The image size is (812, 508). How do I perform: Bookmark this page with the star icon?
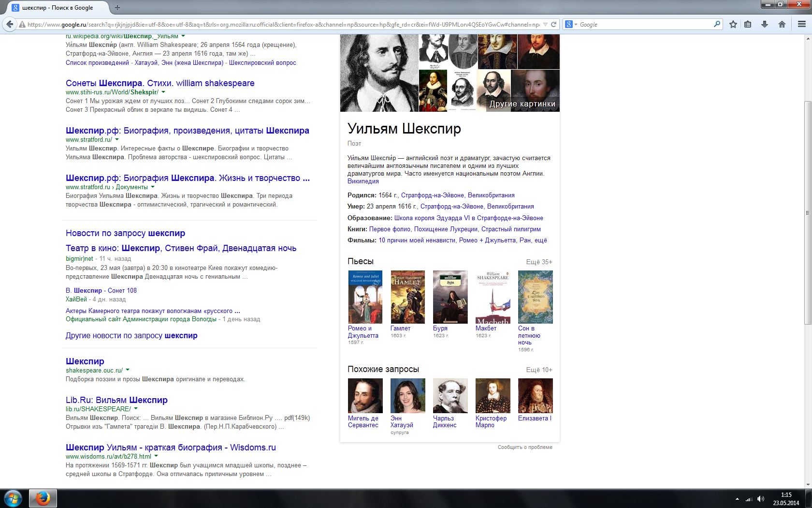(733, 24)
